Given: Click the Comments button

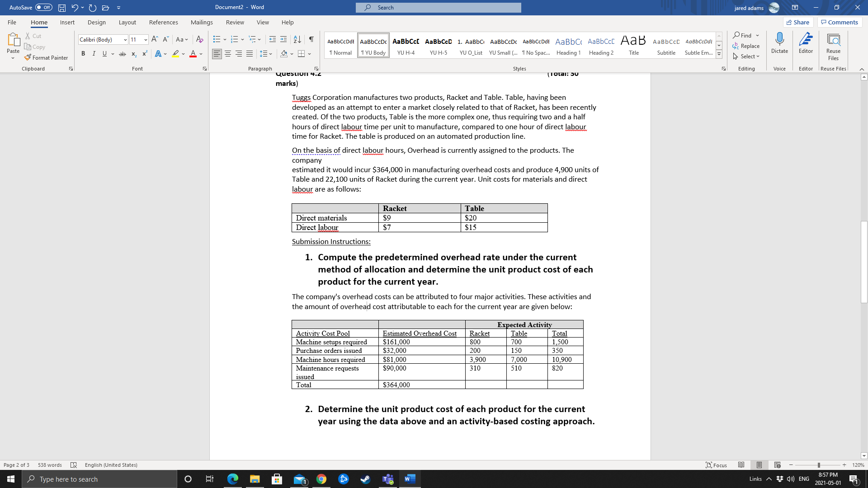Looking at the screenshot, I should click(x=840, y=22).
